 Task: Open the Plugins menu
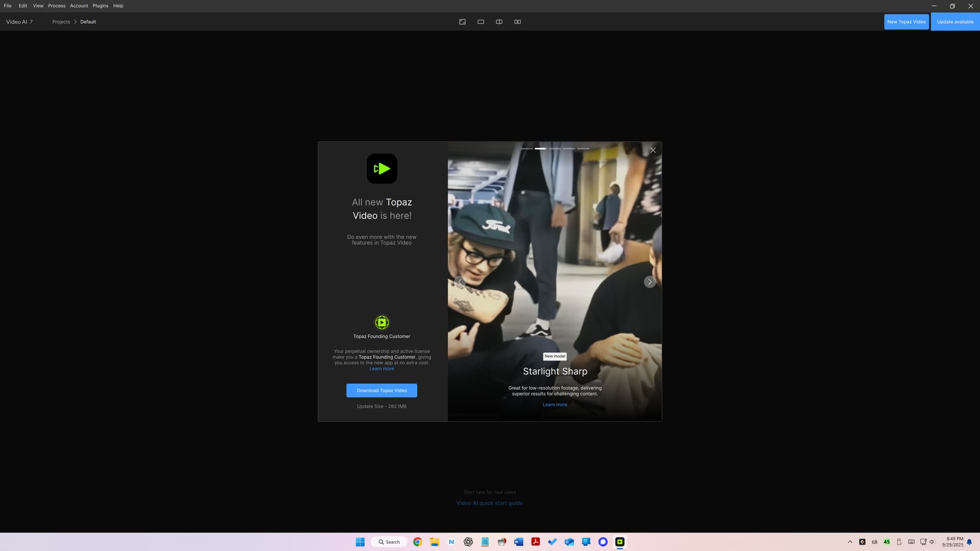pyautogui.click(x=100, y=6)
